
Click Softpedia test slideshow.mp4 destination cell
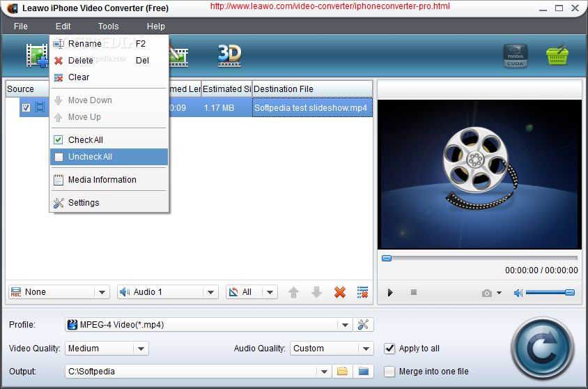coord(312,107)
